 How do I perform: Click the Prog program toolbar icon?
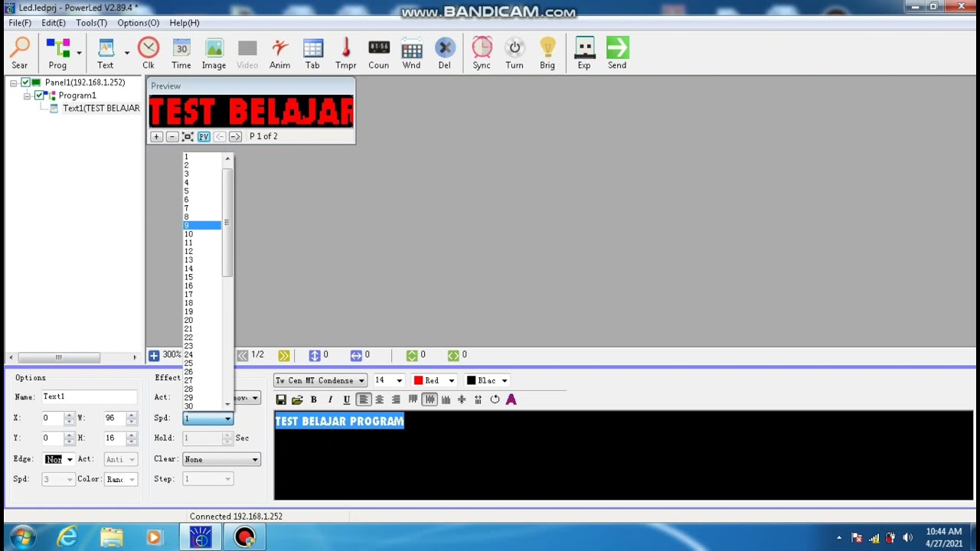coord(57,54)
